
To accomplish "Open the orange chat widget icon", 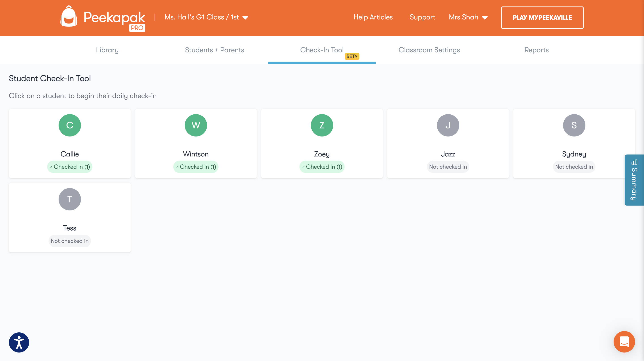I will [x=624, y=342].
